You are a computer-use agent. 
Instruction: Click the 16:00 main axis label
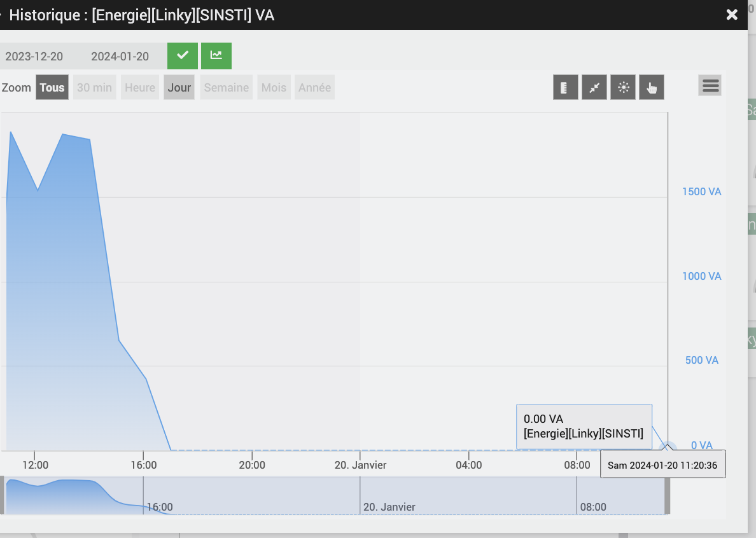[144, 465]
